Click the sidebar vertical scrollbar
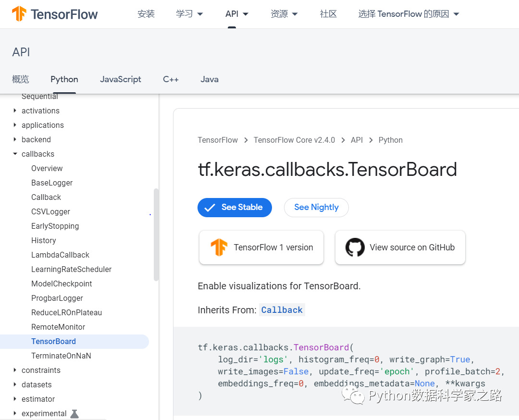Viewport: 519px width, 420px height. 156,235
